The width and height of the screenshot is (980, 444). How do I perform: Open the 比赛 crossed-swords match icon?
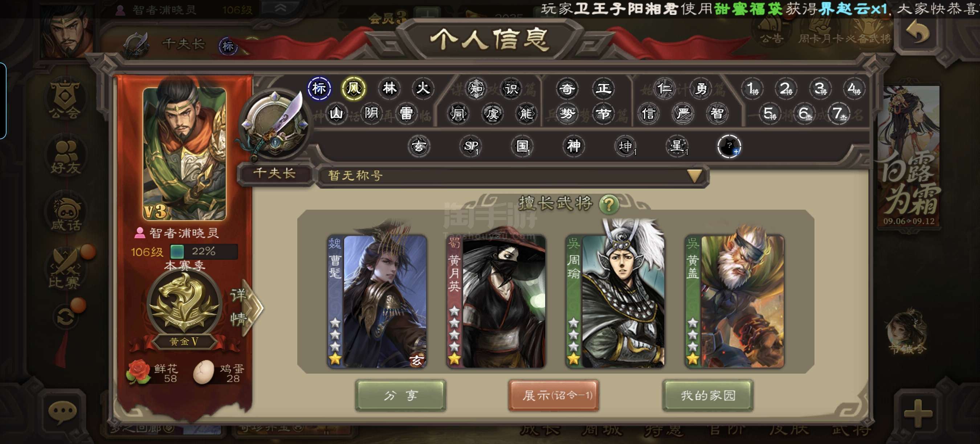(65, 269)
